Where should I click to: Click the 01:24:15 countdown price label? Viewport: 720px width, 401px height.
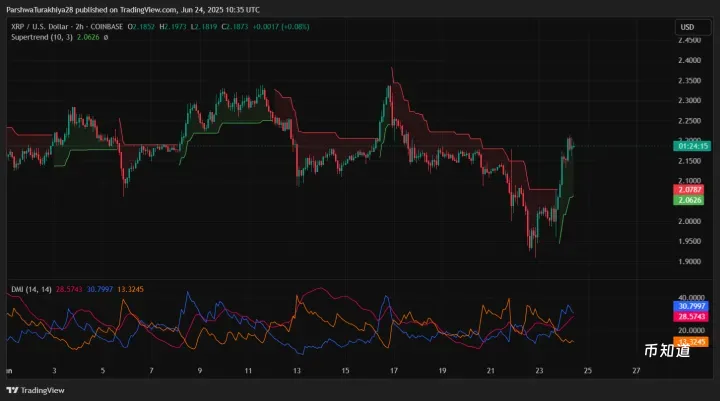pos(692,146)
